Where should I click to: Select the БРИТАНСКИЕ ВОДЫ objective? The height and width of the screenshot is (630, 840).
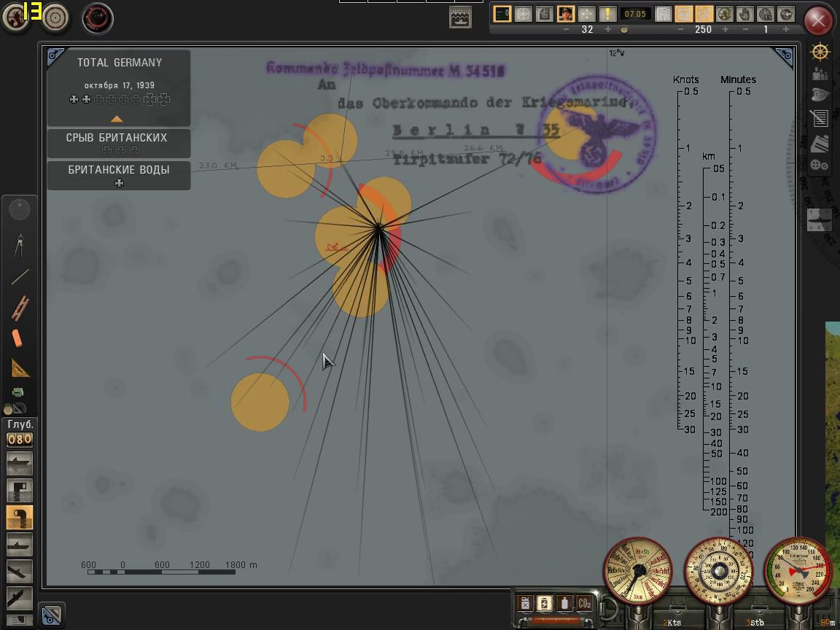tap(119, 175)
